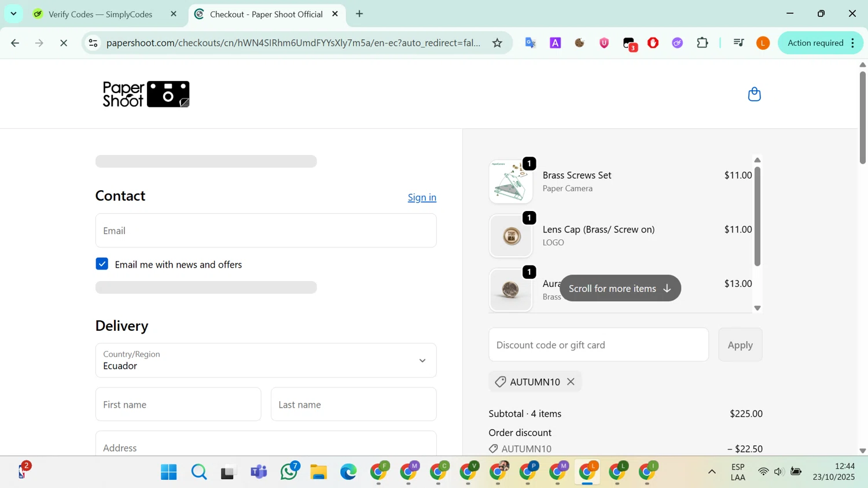The height and width of the screenshot is (488, 868).
Task: Bookmark this page with the star icon
Action: coord(497,43)
